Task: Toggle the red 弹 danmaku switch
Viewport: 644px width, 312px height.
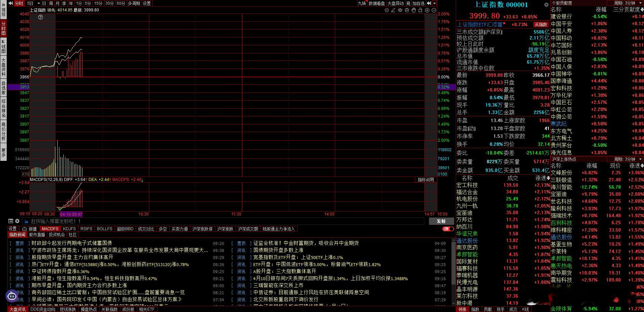Action: (x=448, y=229)
